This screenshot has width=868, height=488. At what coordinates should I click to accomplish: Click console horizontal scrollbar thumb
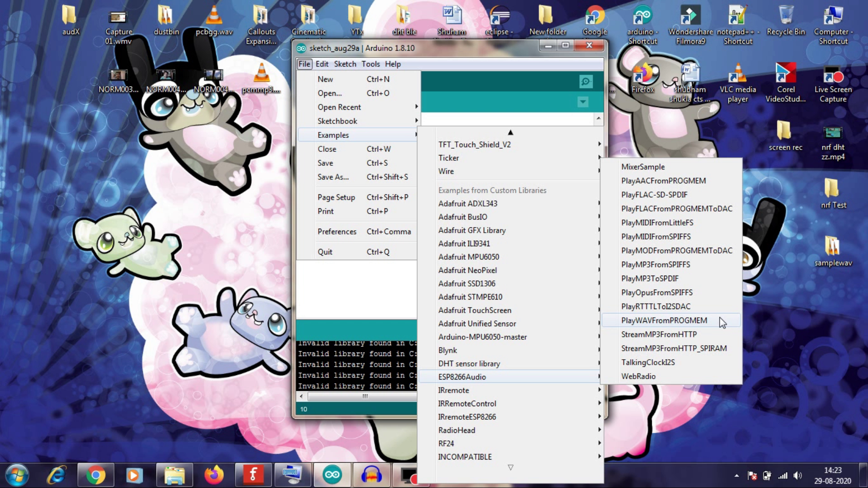[x=362, y=396]
